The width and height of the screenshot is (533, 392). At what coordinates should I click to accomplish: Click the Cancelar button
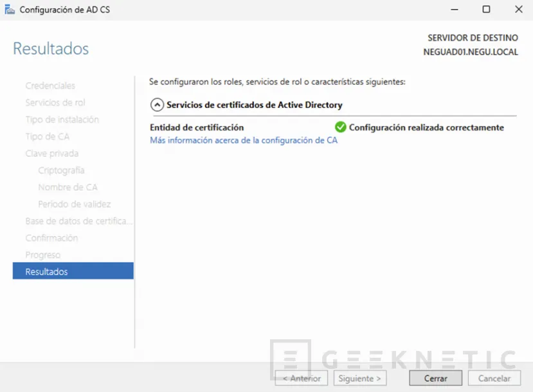pos(494,378)
